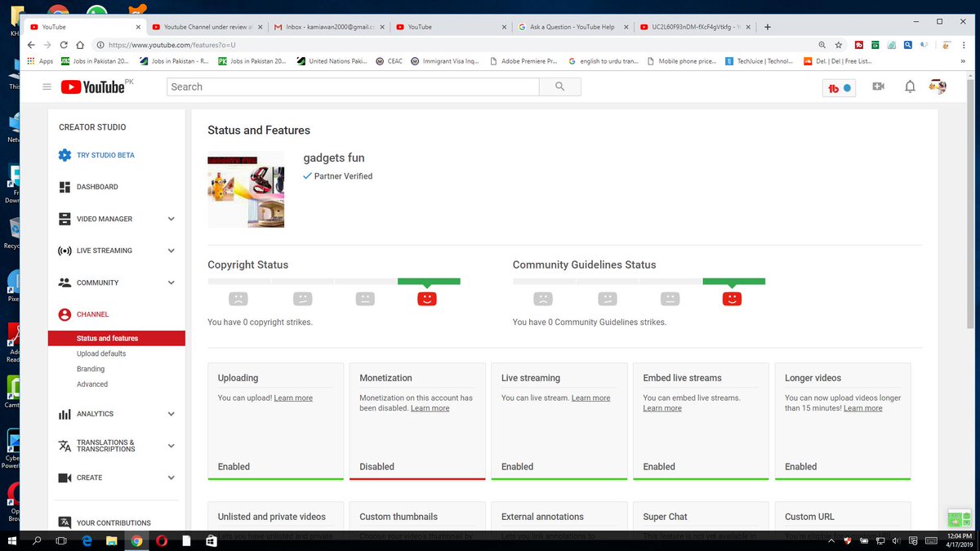980x551 pixels.
Task: Click the happy face under Community Guidelines Status
Action: [732, 299]
